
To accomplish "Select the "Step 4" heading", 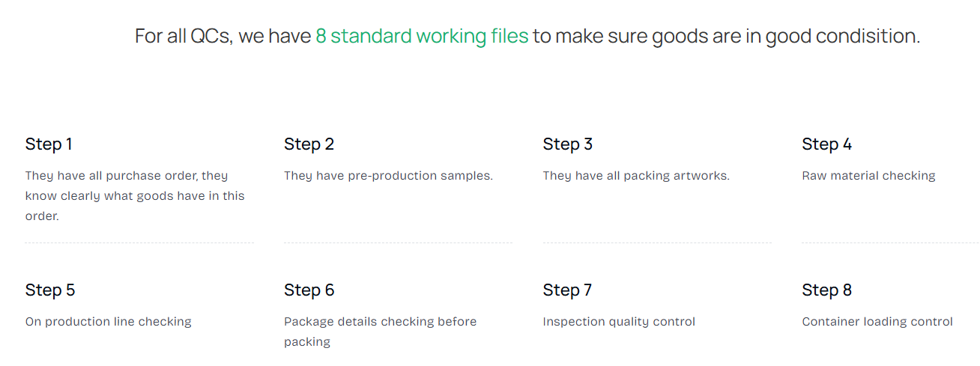I will (826, 144).
